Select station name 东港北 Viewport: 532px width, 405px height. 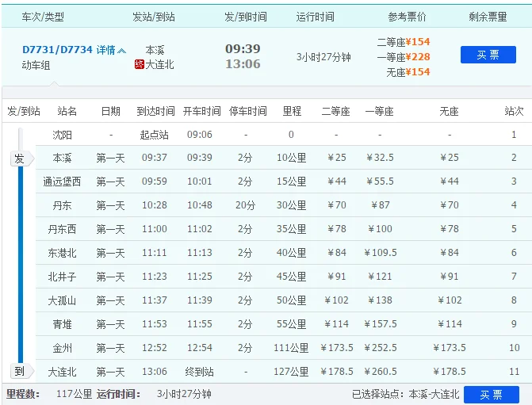point(62,253)
